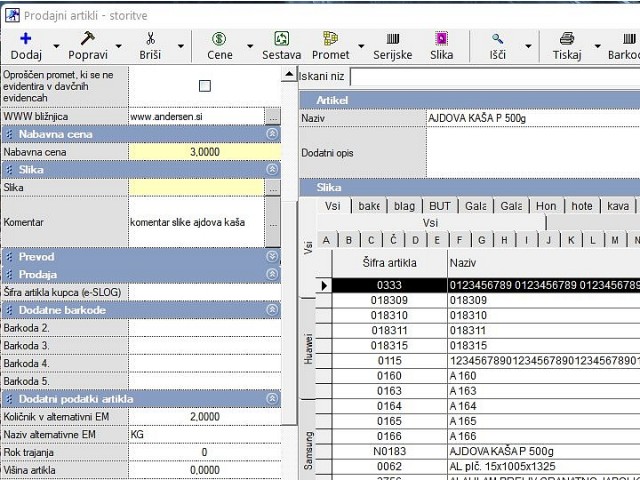Click the Išči search icon

point(497,39)
